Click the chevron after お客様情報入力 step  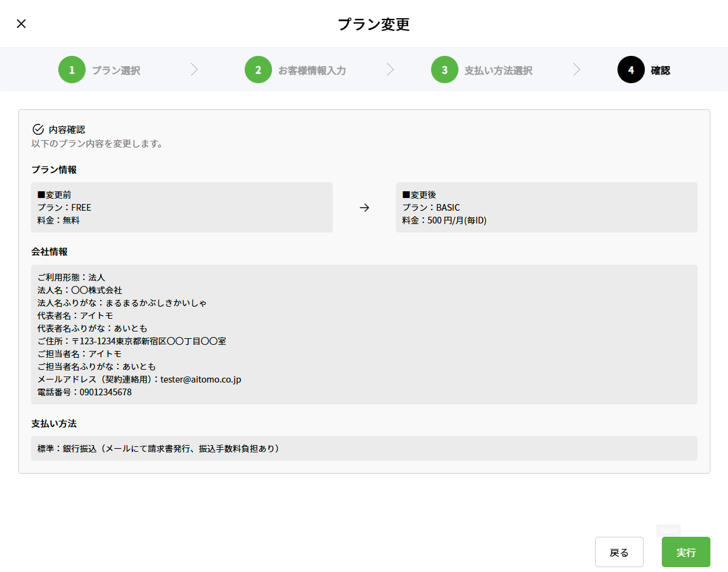(390, 70)
